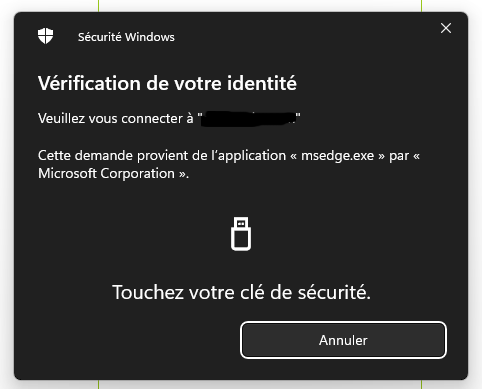The image size is (482, 389).
Task: Close the Sécurité Windows dialog with X
Action: [x=446, y=28]
